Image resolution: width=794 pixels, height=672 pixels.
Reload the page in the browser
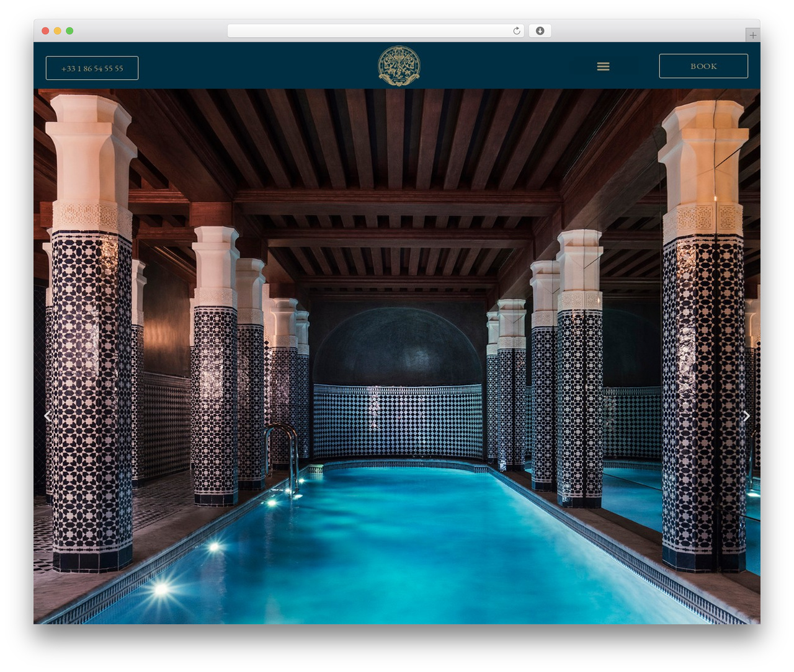click(x=517, y=31)
